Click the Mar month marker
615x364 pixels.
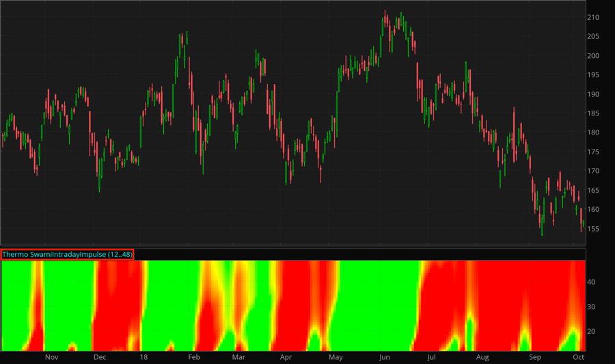coord(238,357)
